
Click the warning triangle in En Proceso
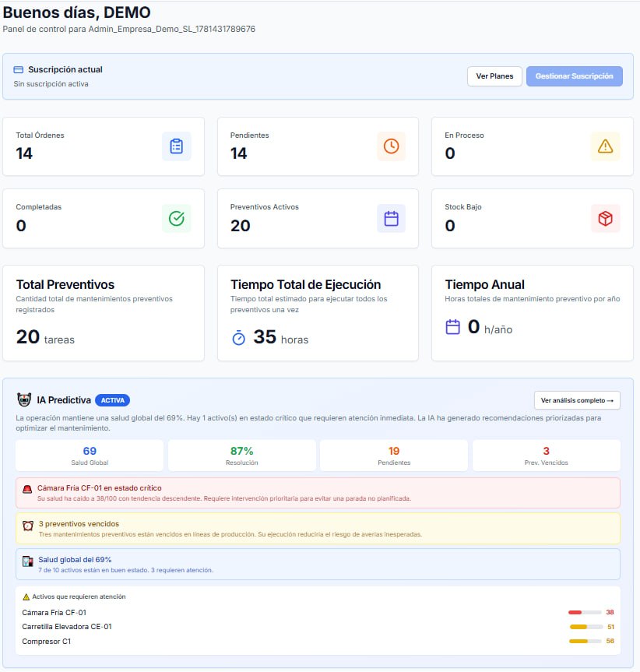(605, 146)
